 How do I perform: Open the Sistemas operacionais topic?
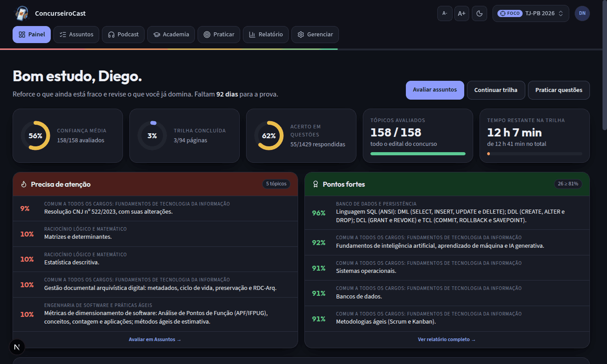447,268
